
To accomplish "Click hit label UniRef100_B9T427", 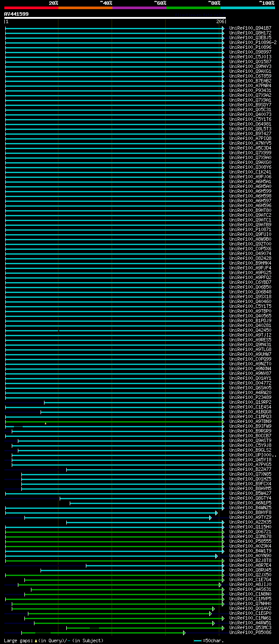I will [x=250, y=133].
